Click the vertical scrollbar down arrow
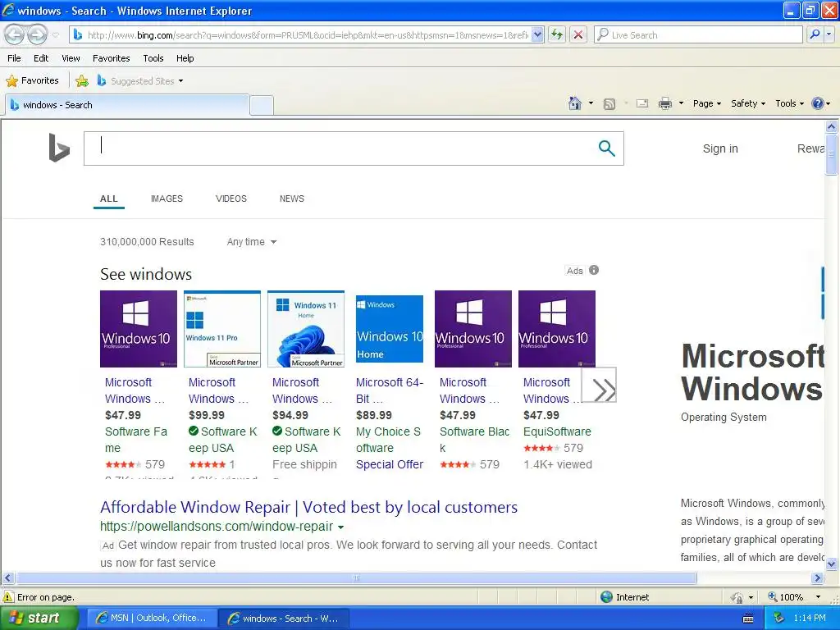 point(831,563)
